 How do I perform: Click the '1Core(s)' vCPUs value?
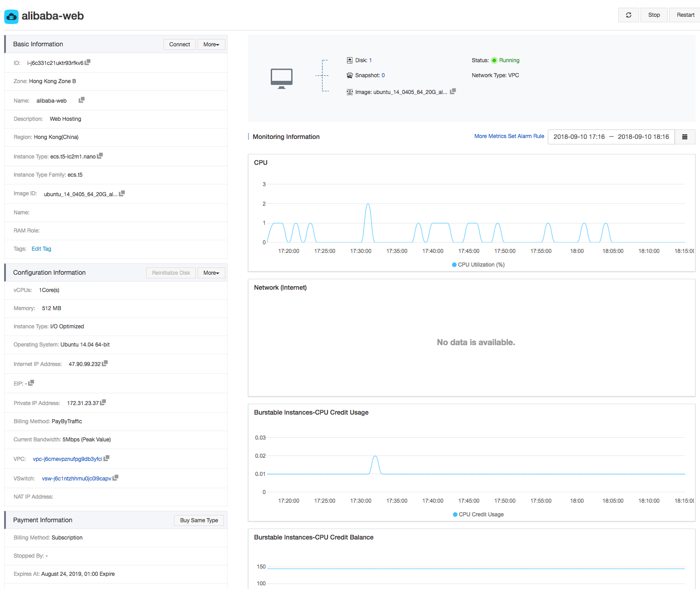[x=49, y=290]
